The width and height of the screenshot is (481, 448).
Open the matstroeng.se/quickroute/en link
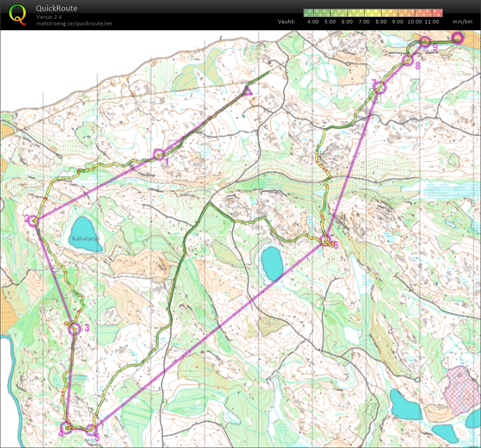coord(74,23)
